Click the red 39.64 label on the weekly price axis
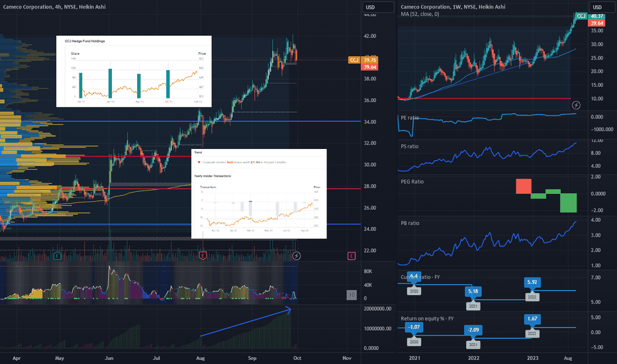Viewport: 617px width, 364px height. tap(596, 23)
